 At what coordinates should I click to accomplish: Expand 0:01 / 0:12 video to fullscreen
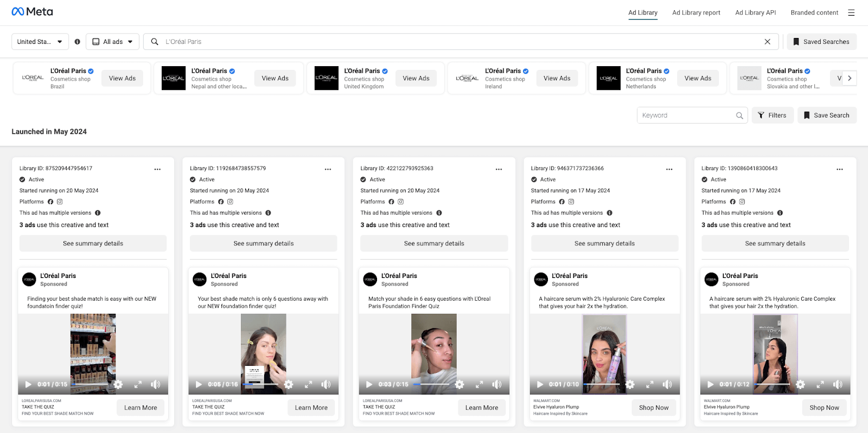pyautogui.click(x=820, y=384)
